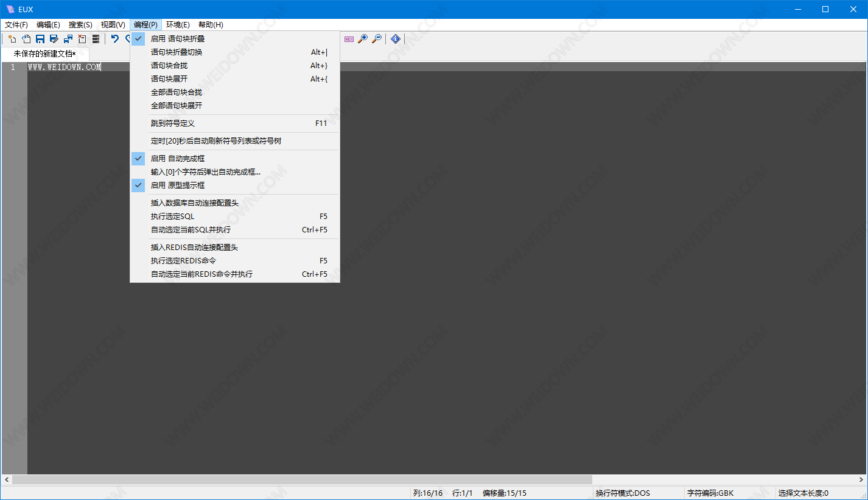
Task: Open the 编辑(E) menu
Action: (48, 25)
